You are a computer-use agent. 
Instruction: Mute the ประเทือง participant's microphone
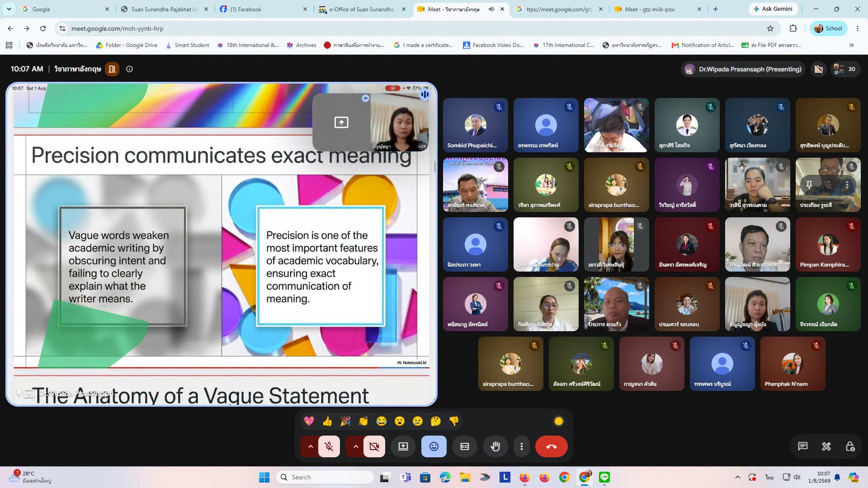828,185
